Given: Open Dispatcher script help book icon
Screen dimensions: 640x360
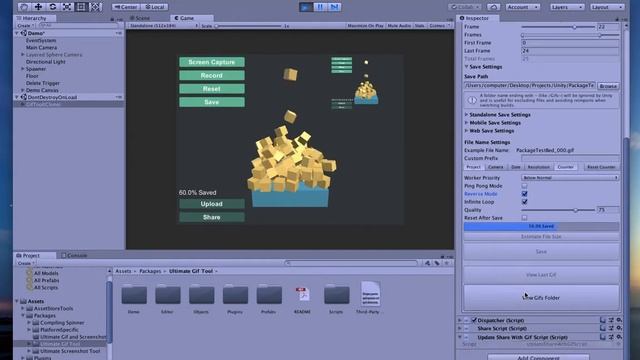Looking at the screenshot, I should click(x=603, y=320).
